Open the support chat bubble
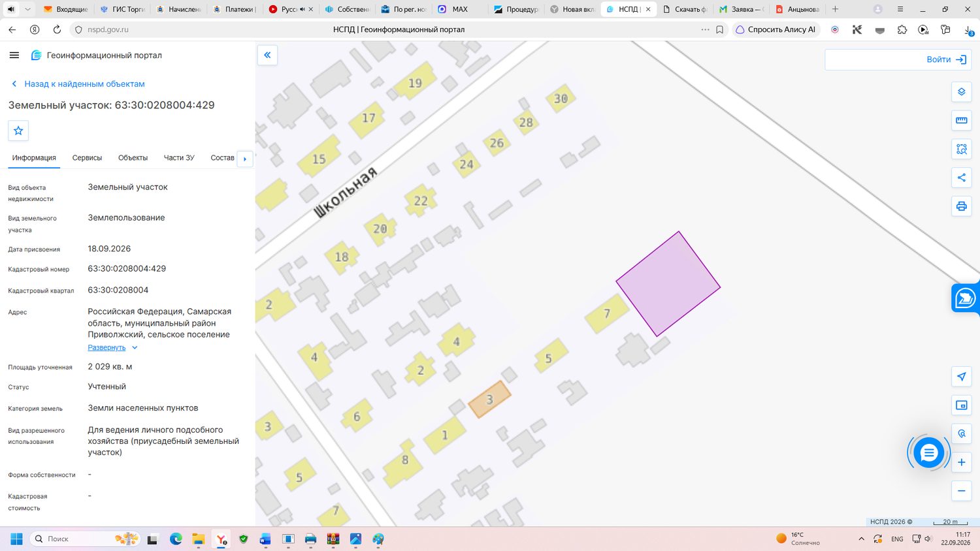This screenshot has height=551, width=980. coord(928,453)
